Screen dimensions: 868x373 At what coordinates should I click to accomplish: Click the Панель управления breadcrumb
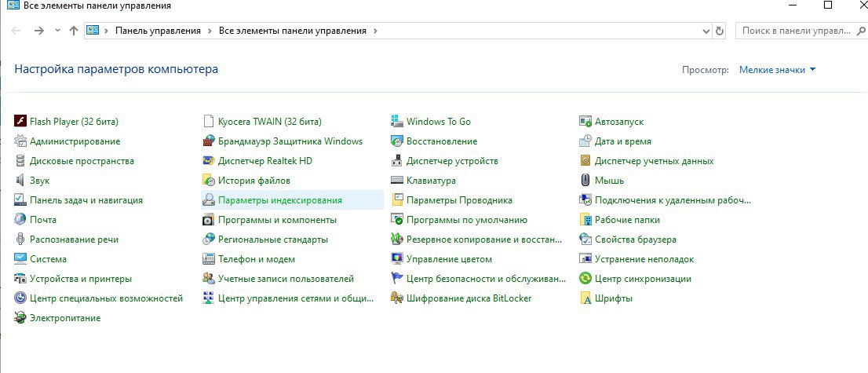[x=158, y=31]
